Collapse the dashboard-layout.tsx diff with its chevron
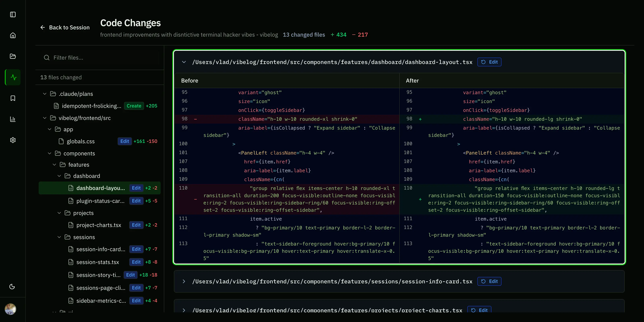 coord(184,62)
